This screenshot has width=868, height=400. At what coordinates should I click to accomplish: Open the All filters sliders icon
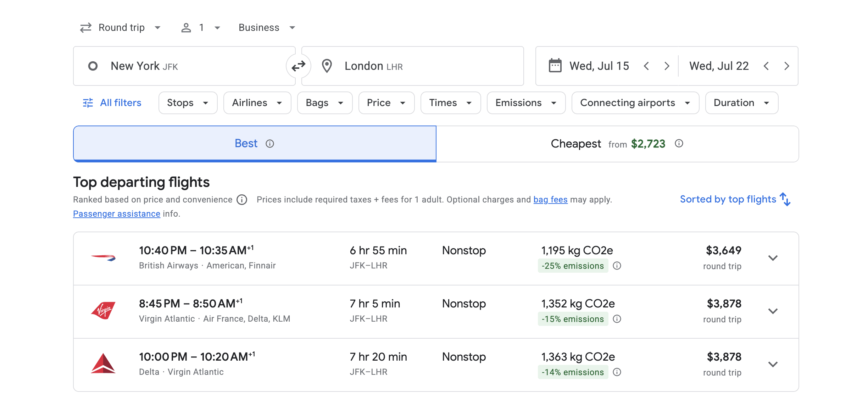(87, 103)
